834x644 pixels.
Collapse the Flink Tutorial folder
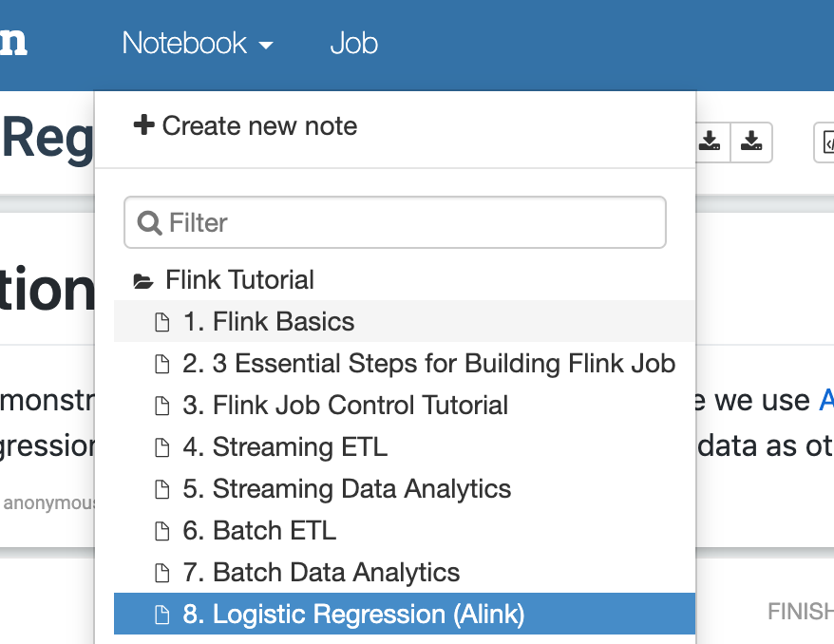point(239,279)
